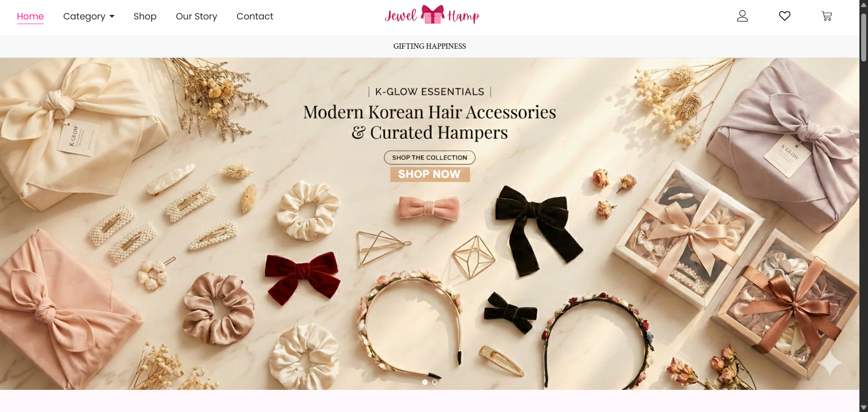
Task: Open the shopping cart icon
Action: coord(827,16)
